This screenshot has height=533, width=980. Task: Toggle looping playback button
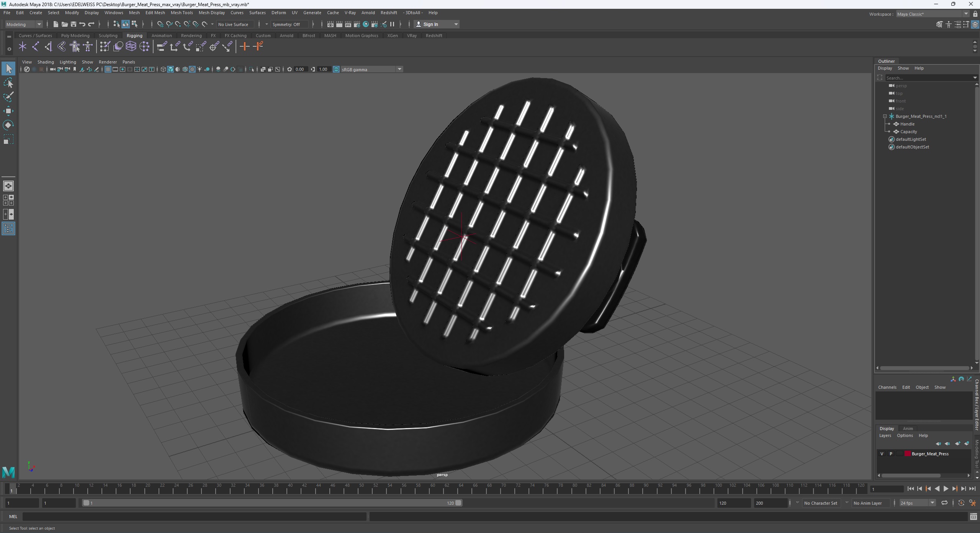[x=944, y=503]
